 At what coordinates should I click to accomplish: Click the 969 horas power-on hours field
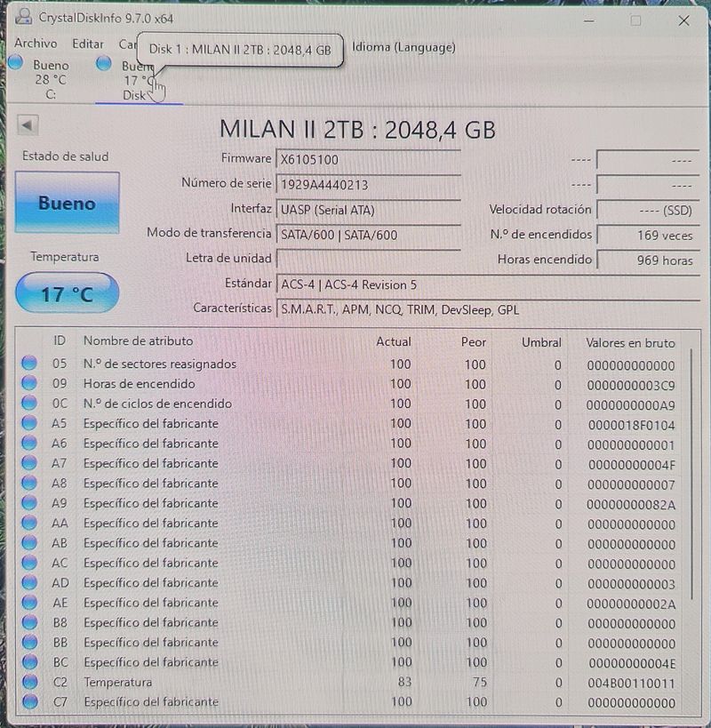[x=648, y=260]
